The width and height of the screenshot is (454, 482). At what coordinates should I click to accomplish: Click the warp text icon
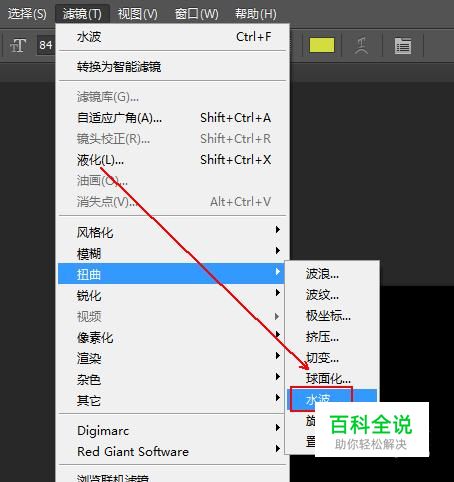(x=361, y=45)
